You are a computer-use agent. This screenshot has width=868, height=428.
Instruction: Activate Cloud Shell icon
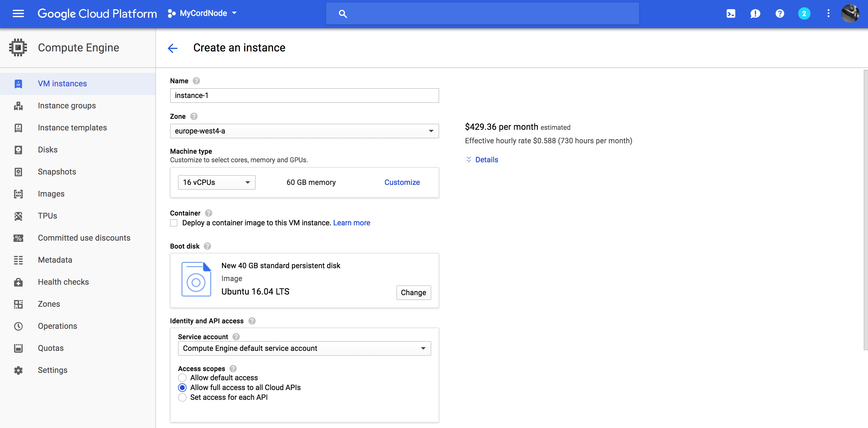[x=731, y=13]
